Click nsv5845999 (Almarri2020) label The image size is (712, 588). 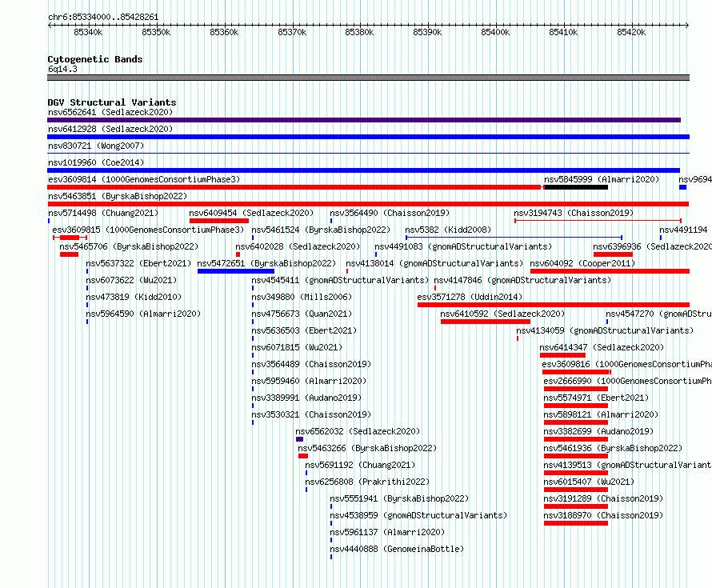pos(602,179)
